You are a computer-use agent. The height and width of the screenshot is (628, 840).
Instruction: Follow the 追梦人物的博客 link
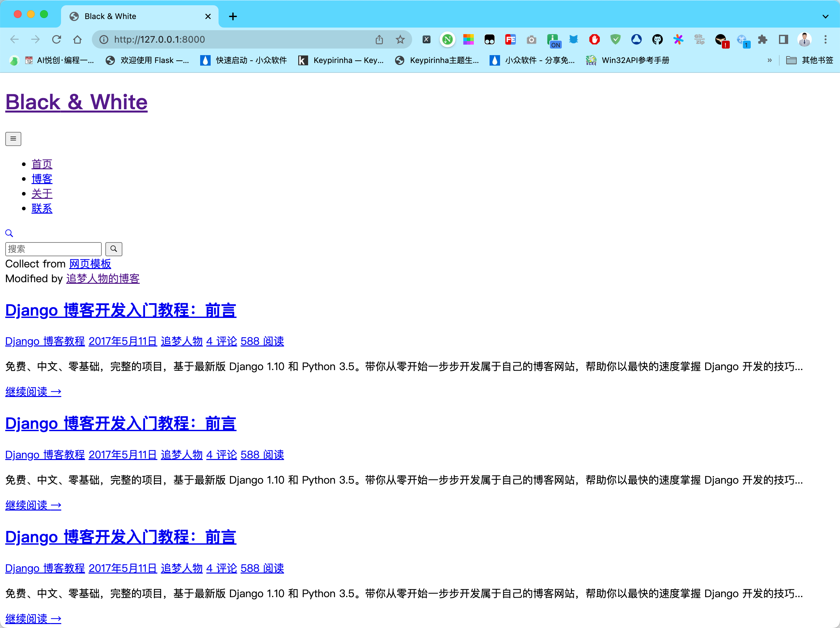tap(102, 279)
